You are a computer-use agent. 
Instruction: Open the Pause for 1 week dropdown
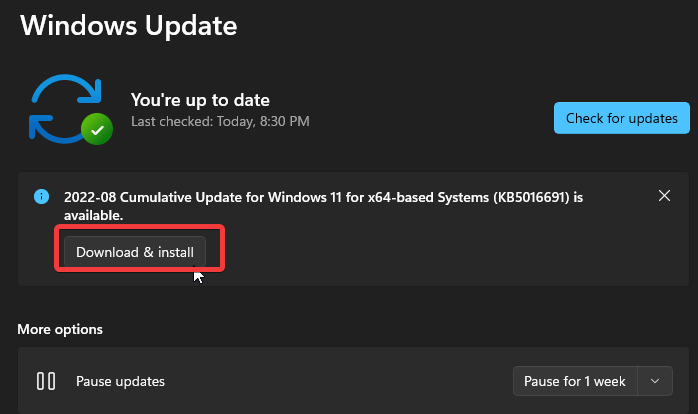(x=575, y=381)
